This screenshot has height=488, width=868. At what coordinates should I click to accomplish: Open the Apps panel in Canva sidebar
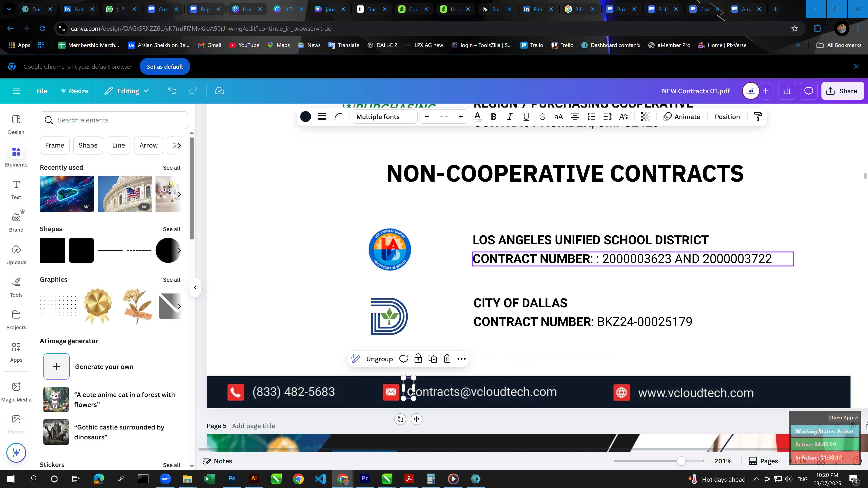[x=16, y=352]
